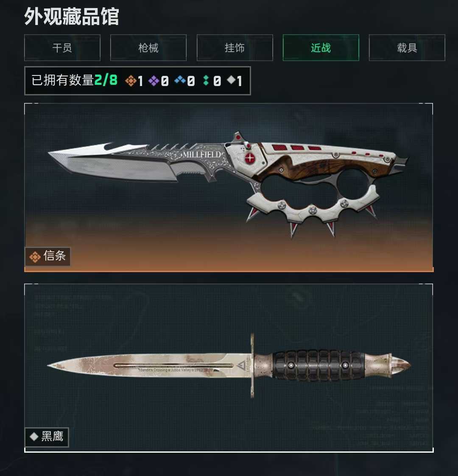Click the blue rarity diamond icon
The height and width of the screenshot is (476, 458).
(180, 80)
